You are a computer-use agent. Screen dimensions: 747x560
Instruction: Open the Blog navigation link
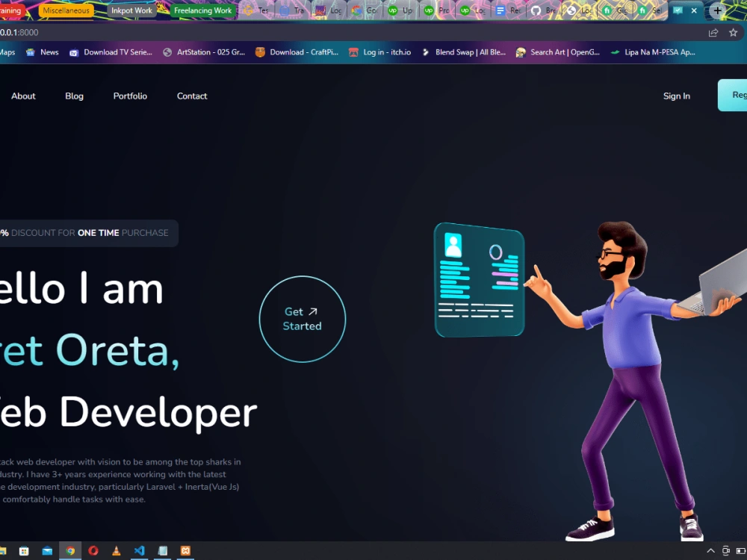tap(74, 96)
